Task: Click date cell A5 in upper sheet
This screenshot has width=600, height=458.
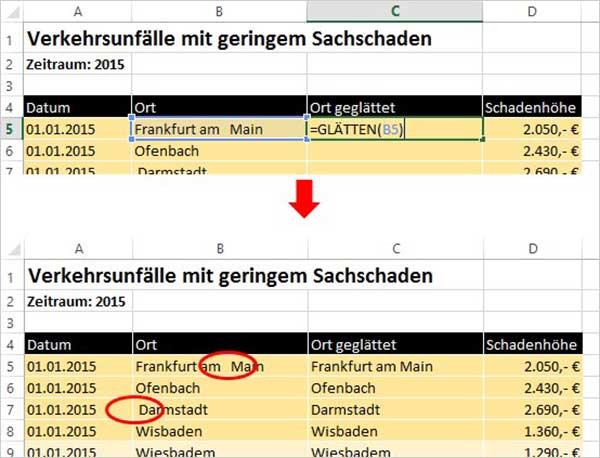Action: (x=78, y=129)
